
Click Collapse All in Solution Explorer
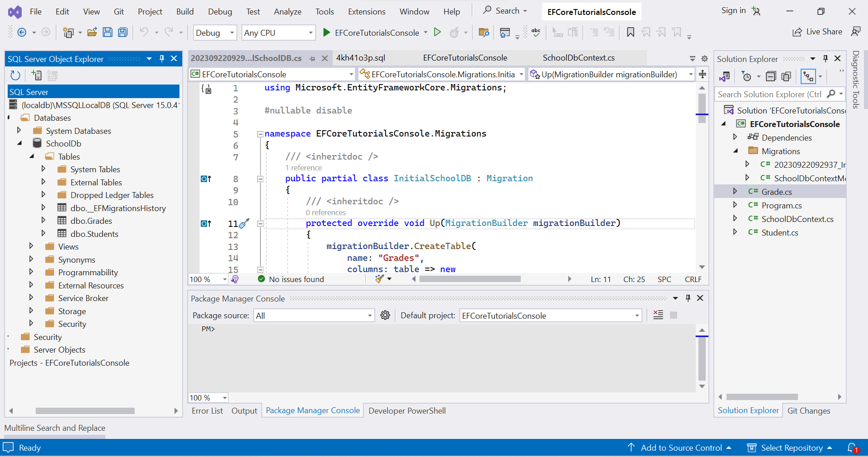point(771,76)
